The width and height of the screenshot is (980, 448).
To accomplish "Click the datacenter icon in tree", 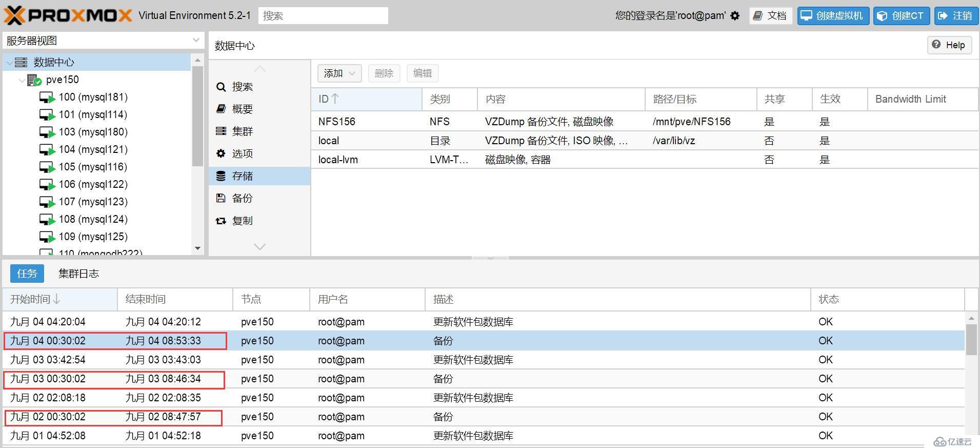I will coord(21,62).
